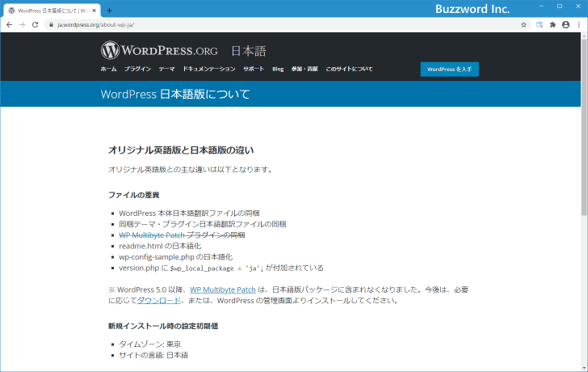Click the browser forward arrow
Screen dimensions: 588x372
tap(22, 25)
